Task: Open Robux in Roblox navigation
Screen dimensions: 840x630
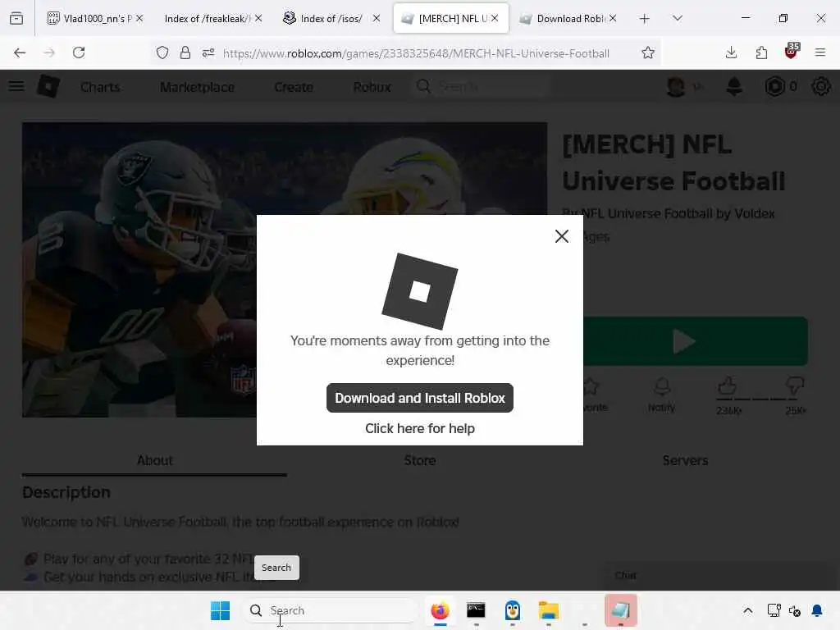Action: (x=372, y=87)
